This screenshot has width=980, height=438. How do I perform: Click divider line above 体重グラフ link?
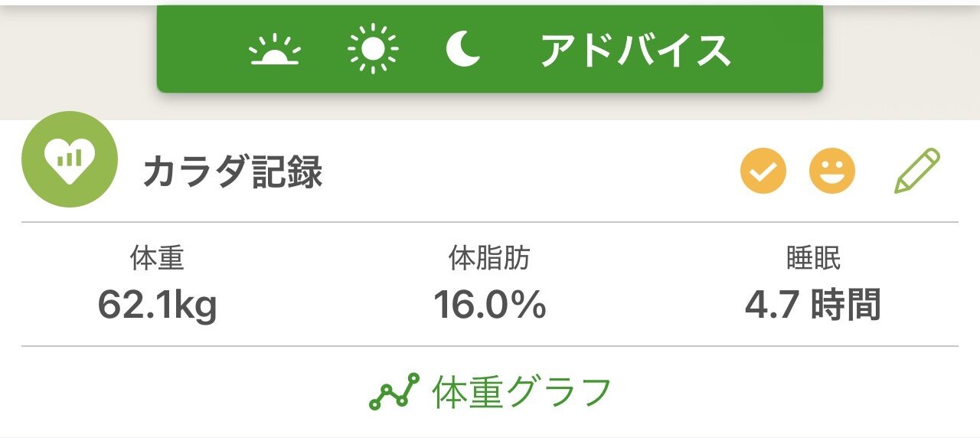490,346
